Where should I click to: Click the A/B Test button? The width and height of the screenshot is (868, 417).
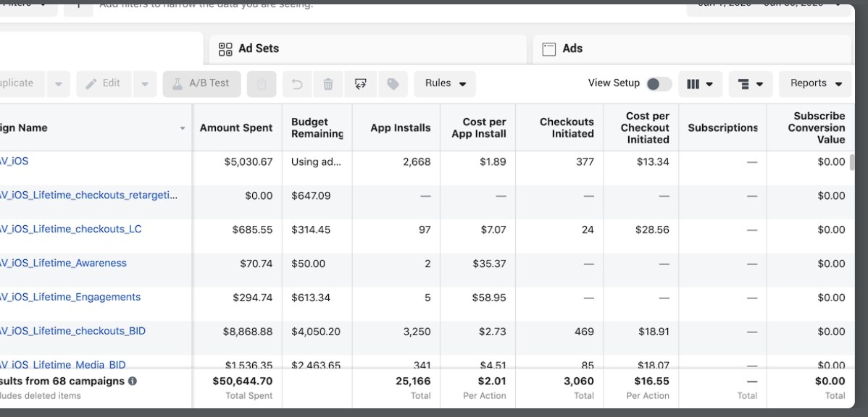tap(201, 84)
